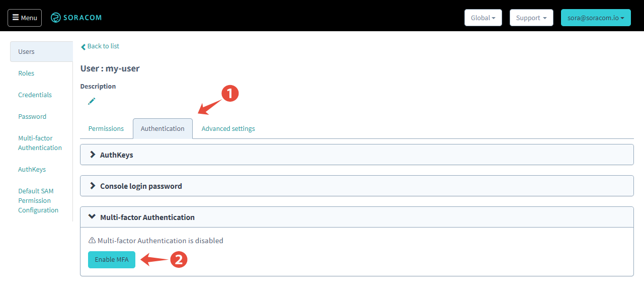Open the hamburger Menu button
The width and height of the screenshot is (644, 297).
pyautogui.click(x=25, y=18)
